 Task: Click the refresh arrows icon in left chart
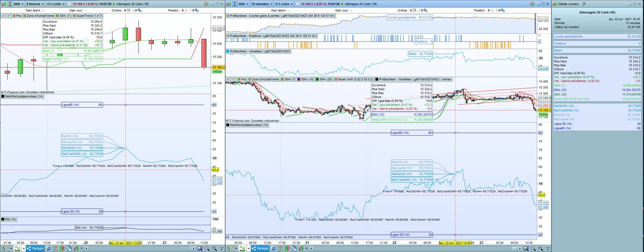pyautogui.click(x=206, y=4)
